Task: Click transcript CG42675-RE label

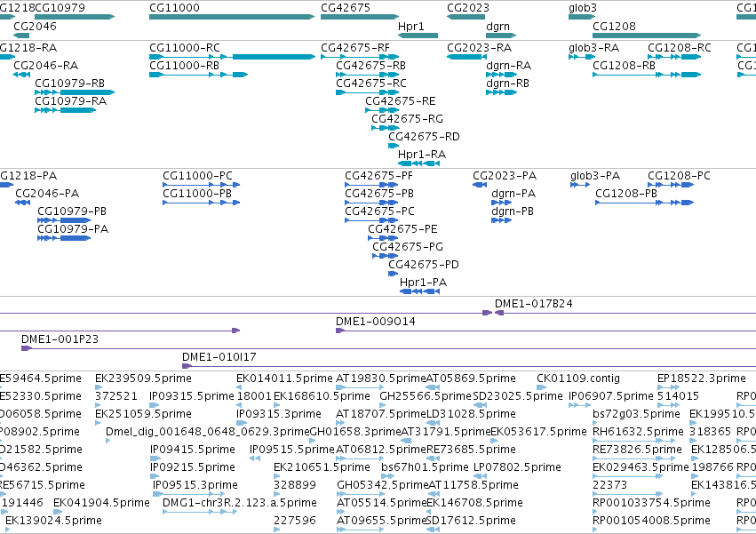Action: click(x=400, y=101)
